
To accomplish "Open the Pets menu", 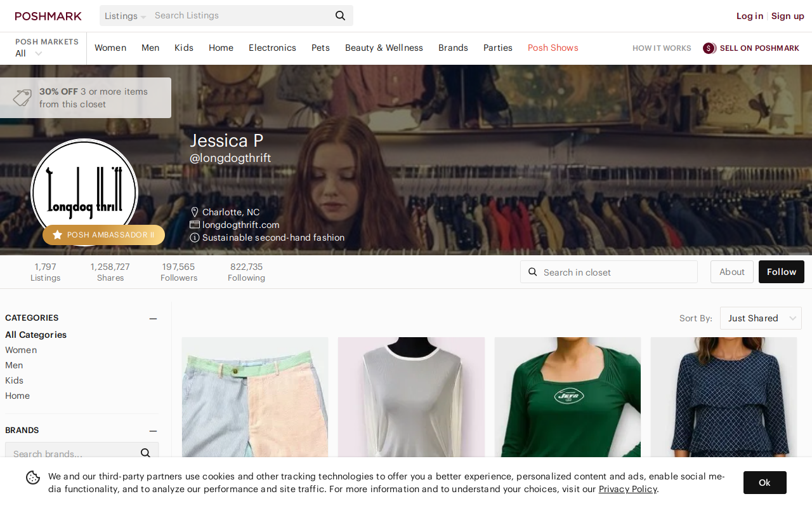I will click(320, 48).
